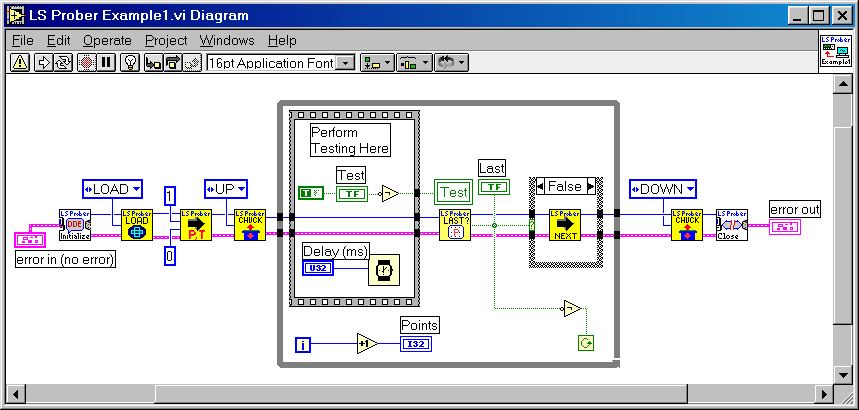The width and height of the screenshot is (859, 410).
Task: Select the LS Prober Close node
Action: 732,225
